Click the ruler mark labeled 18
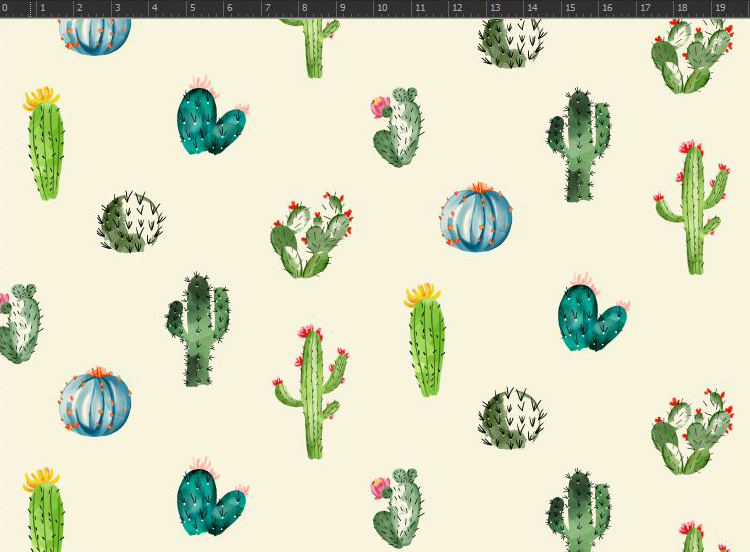The width and height of the screenshot is (750, 552). coord(683,8)
